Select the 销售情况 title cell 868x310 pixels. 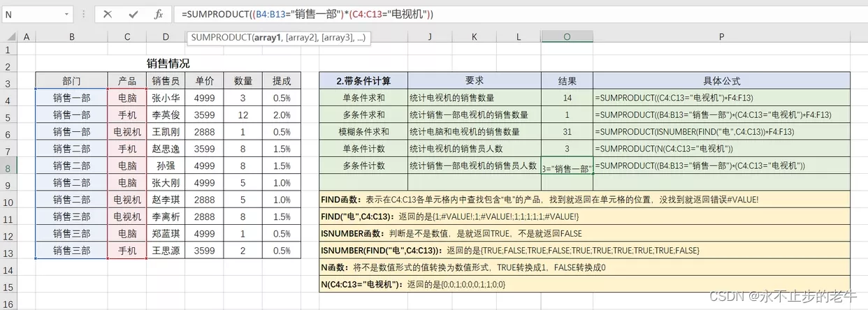click(168, 64)
